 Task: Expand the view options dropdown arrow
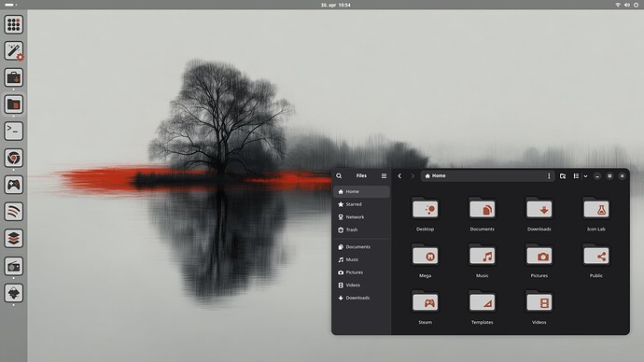pyautogui.click(x=586, y=176)
